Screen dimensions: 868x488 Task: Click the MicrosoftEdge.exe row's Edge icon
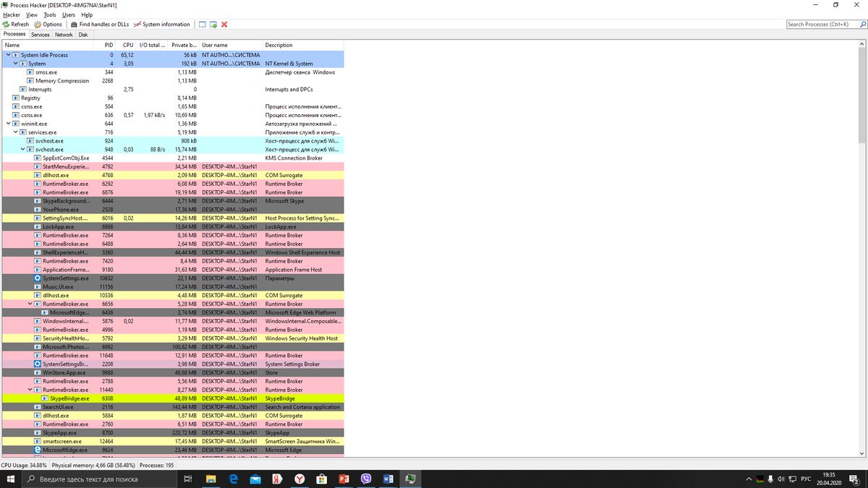click(38, 450)
